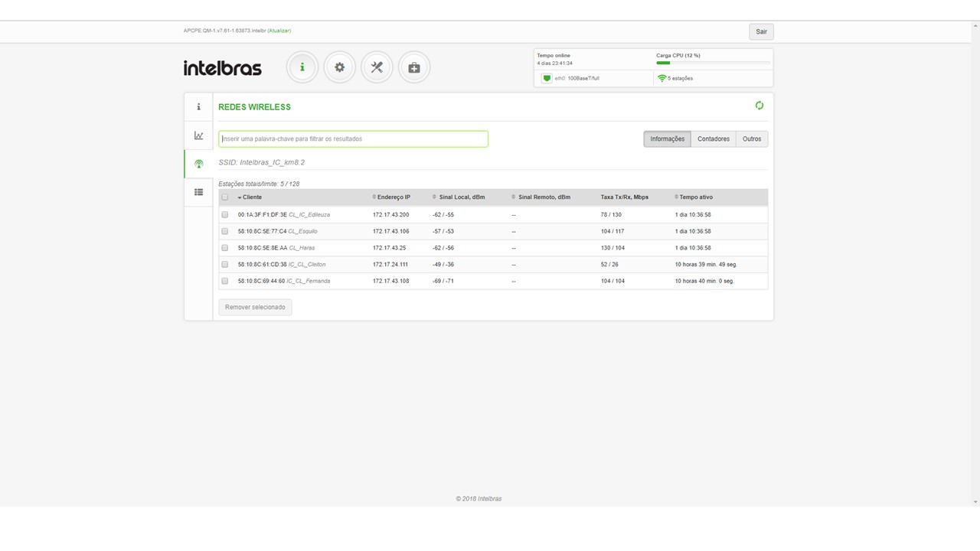The image size is (980, 551).
Task: Switch to the Informações tab
Action: click(x=668, y=139)
